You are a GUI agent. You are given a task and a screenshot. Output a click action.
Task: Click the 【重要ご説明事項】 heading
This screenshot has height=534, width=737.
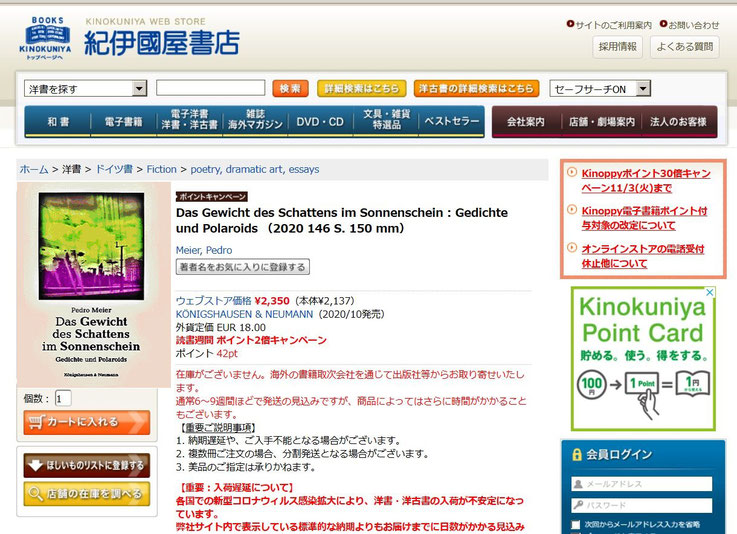pyautogui.click(x=217, y=427)
